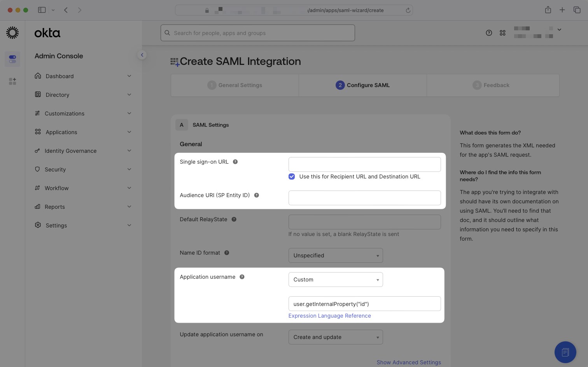Open the add apps grid icon in left rail

coord(12,81)
